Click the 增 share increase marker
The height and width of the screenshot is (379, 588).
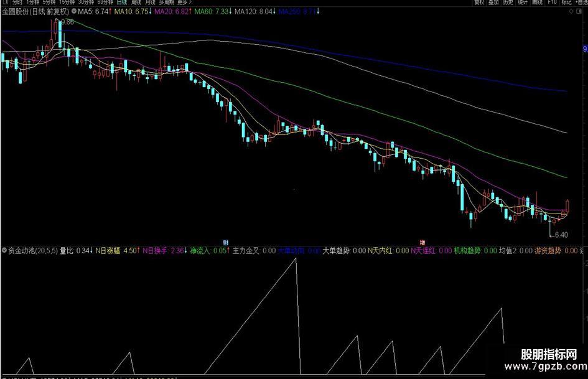(422, 243)
